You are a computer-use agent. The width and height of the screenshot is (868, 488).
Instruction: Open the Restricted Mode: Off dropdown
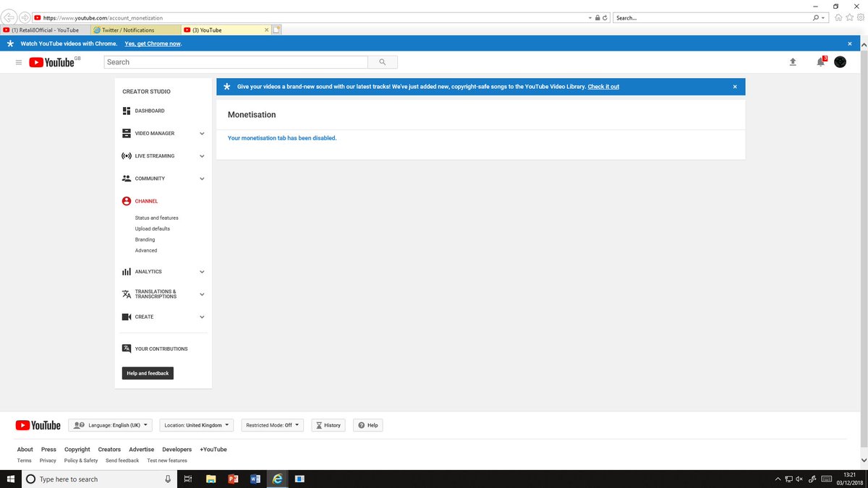click(x=273, y=425)
